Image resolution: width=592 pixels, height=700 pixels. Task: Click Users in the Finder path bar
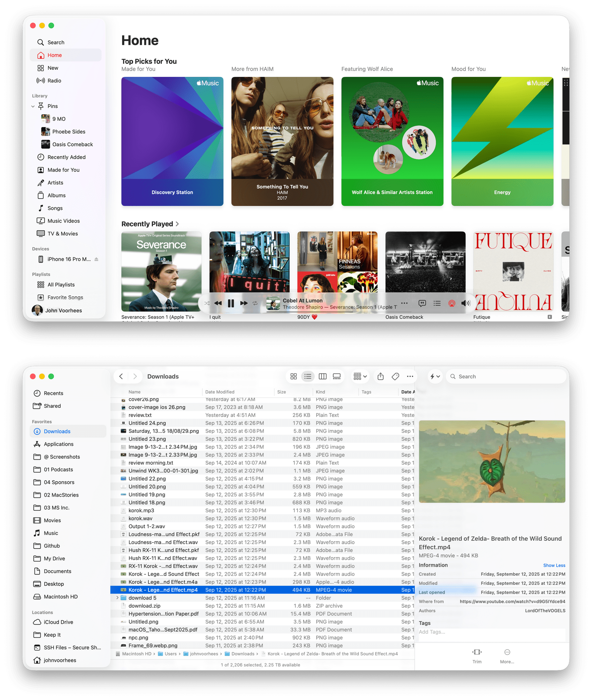click(167, 654)
